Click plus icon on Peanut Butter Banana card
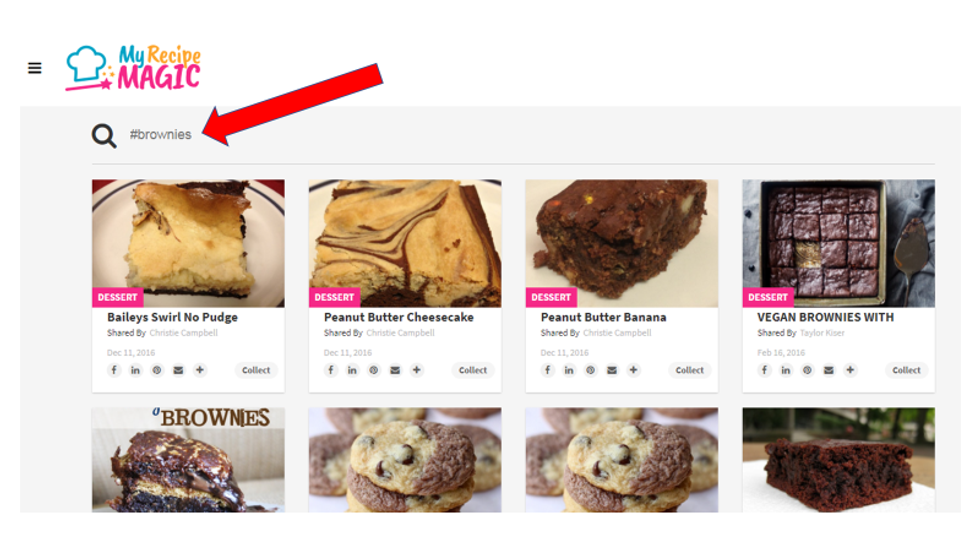The height and width of the screenshot is (551, 980). (x=633, y=370)
